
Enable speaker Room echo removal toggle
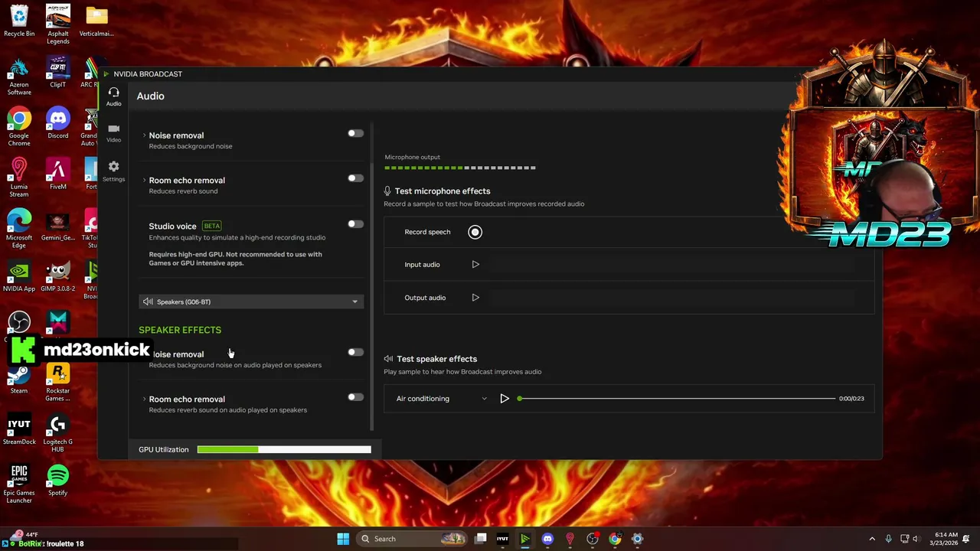tap(355, 397)
